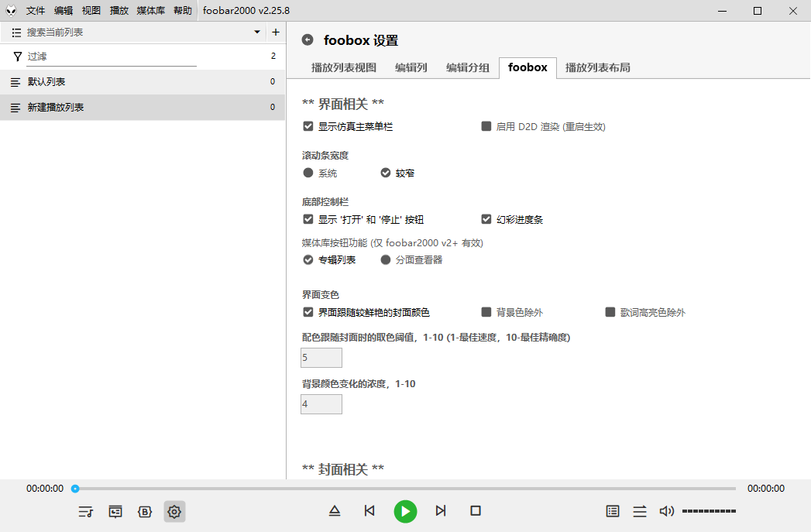Click the list icon beside 搜索当前列表
Viewport: 811px width, 532px height.
tap(16, 33)
